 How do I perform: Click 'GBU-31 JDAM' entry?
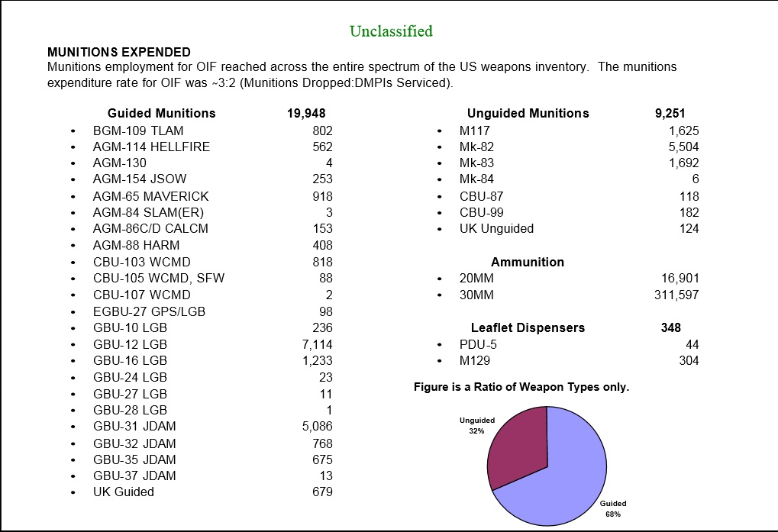134,427
